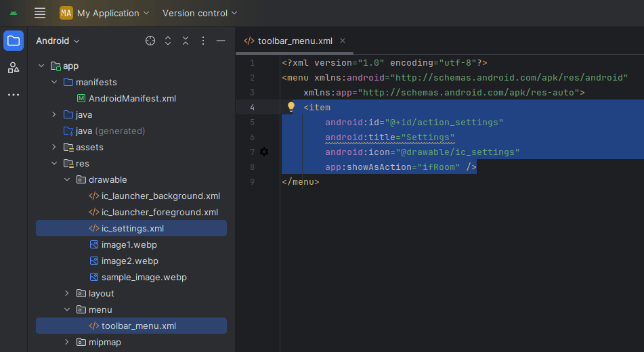This screenshot has width=644, height=352.
Task: Change the Android project view dropdown
Action: click(x=58, y=41)
